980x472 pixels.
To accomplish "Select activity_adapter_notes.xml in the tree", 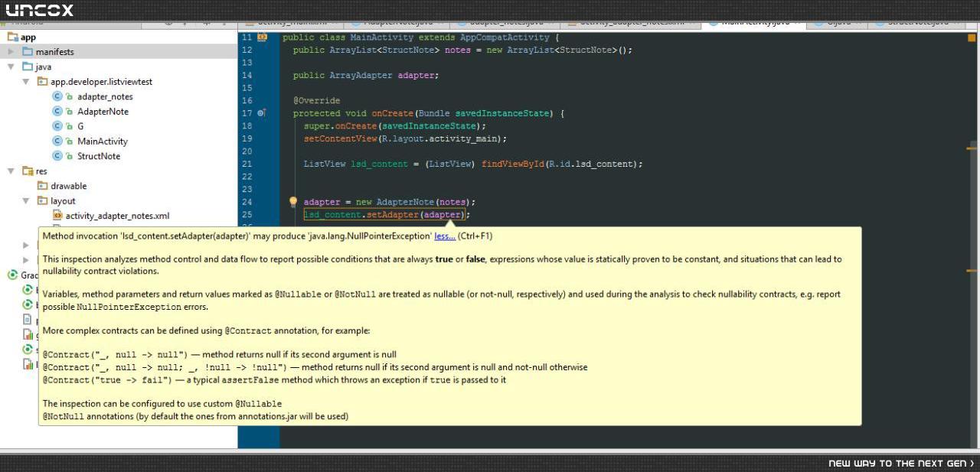I will (x=117, y=216).
